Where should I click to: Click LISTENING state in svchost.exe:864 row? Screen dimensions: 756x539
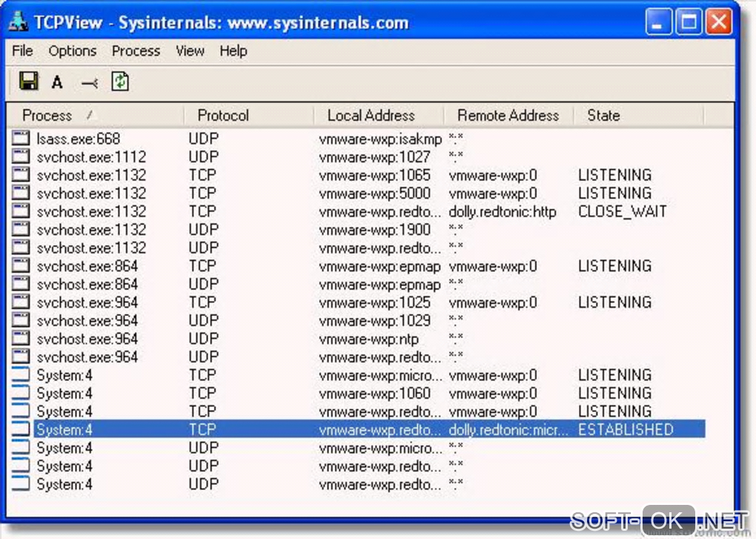tap(614, 265)
